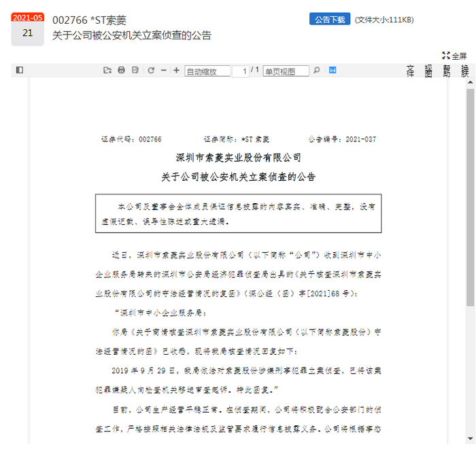476x456 pixels.
Task: Toggle the PDF sidebar panel
Action: coord(20,70)
